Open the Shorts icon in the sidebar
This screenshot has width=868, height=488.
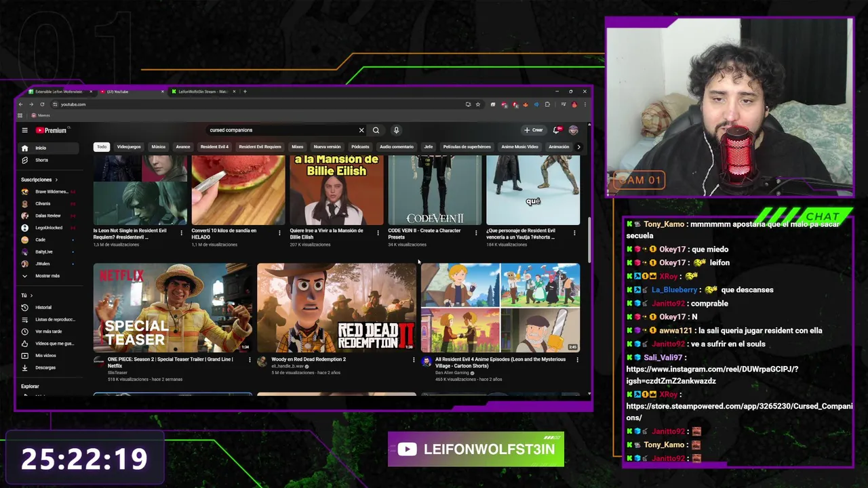[25, 160]
